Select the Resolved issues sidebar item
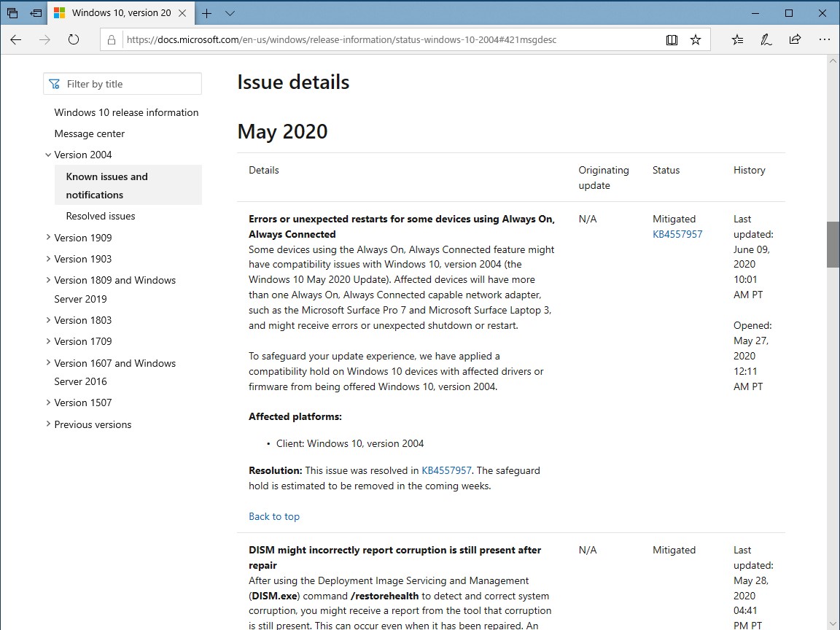Image resolution: width=840 pixels, height=630 pixels. (101, 216)
